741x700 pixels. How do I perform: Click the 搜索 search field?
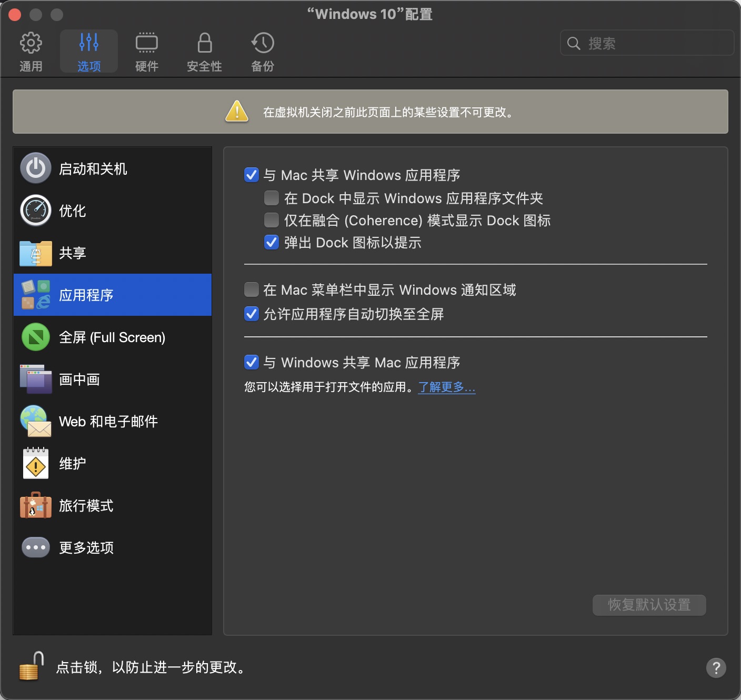pyautogui.click(x=647, y=43)
